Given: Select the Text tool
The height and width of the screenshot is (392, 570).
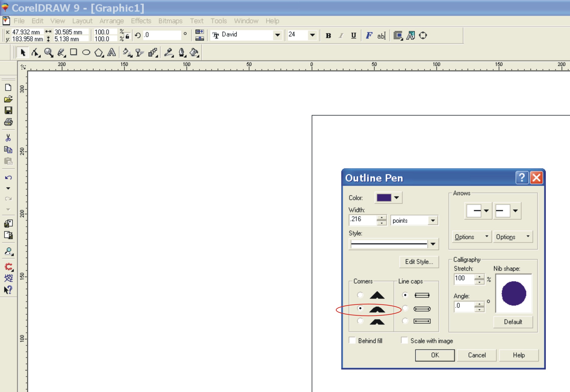Looking at the screenshot, I should point(111,52).
